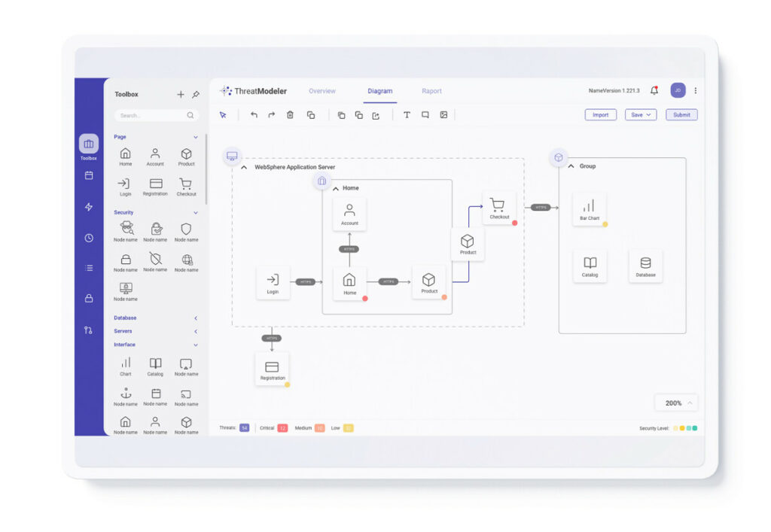Image resolution: width=771 pixels, height=532 pixels.
Task: Pick the Account component in Toolbox
Action: (x=155, y=157)
